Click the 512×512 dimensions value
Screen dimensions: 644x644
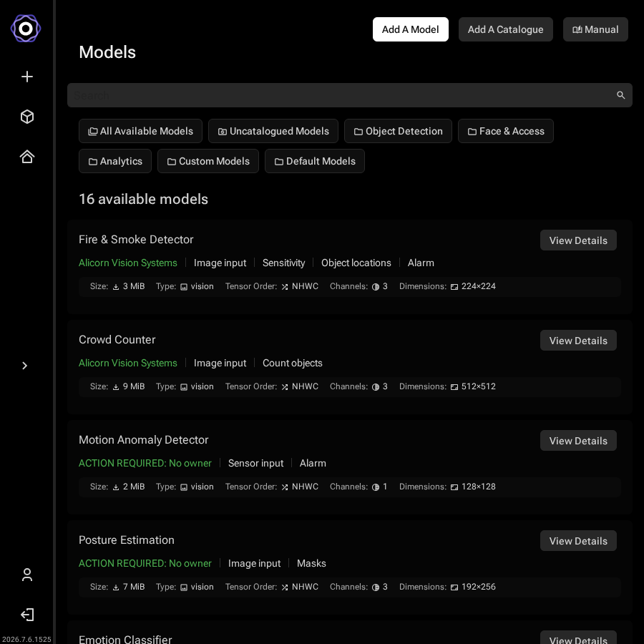479,386
